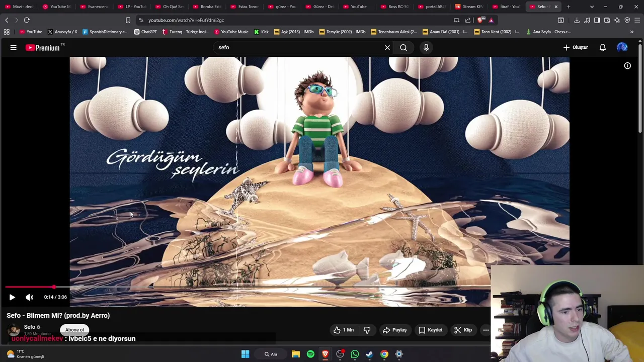Screen dimensions: 644x362
Task: Open the browser main hamburger menu
Action: pos(637,20)
